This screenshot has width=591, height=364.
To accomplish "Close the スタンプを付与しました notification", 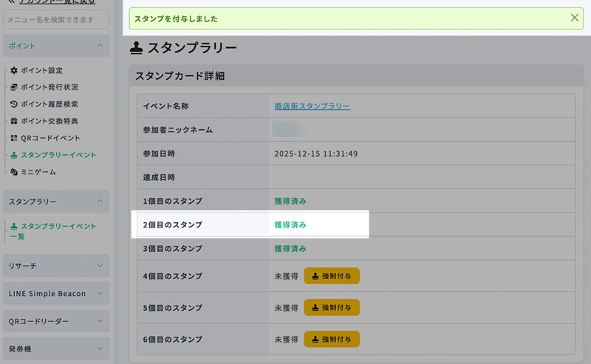I will point(575,18).
